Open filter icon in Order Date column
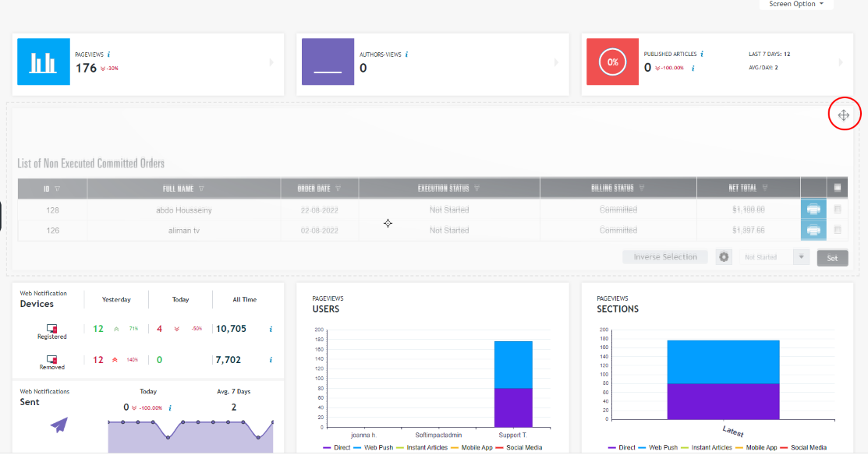Screen dimensions: 868x455 coord(338,189)
